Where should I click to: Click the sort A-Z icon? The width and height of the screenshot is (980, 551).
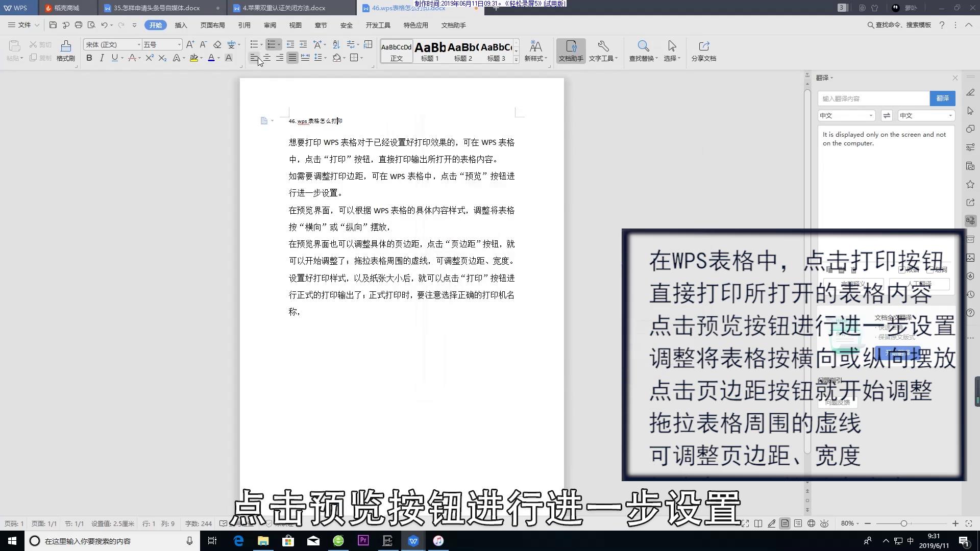pyautogui.click(x=336, y=44)
